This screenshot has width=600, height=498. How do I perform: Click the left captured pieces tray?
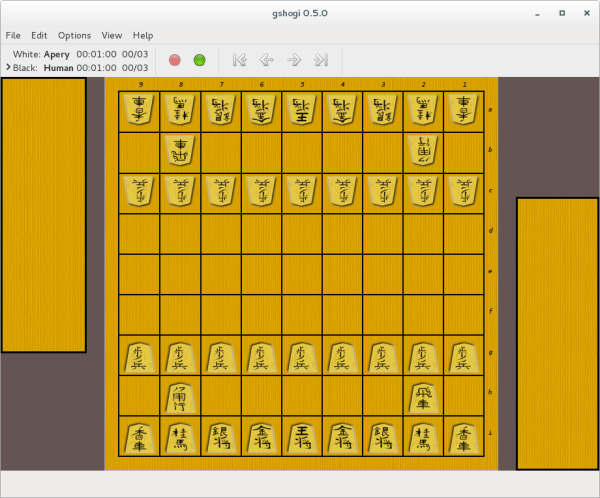(x=43, y=215)
